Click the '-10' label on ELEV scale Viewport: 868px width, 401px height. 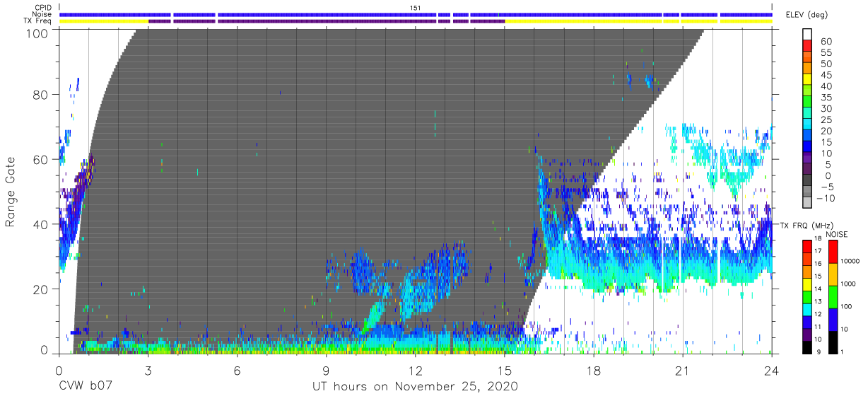(x=827, y=199)
